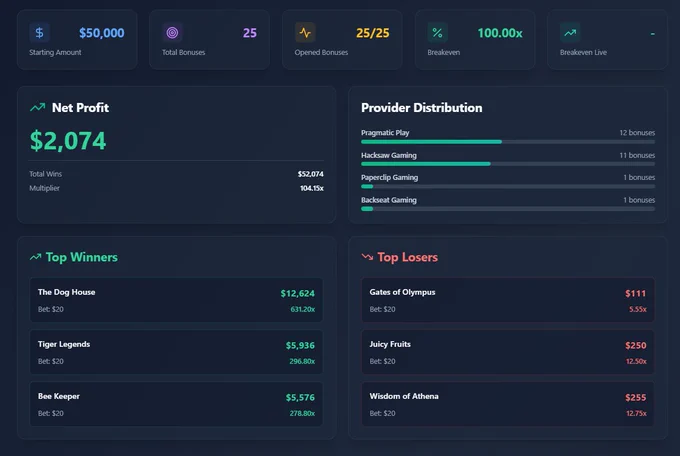Click the Total Wins label
Viewport: 680px width, 456px height.
(46, 174)
